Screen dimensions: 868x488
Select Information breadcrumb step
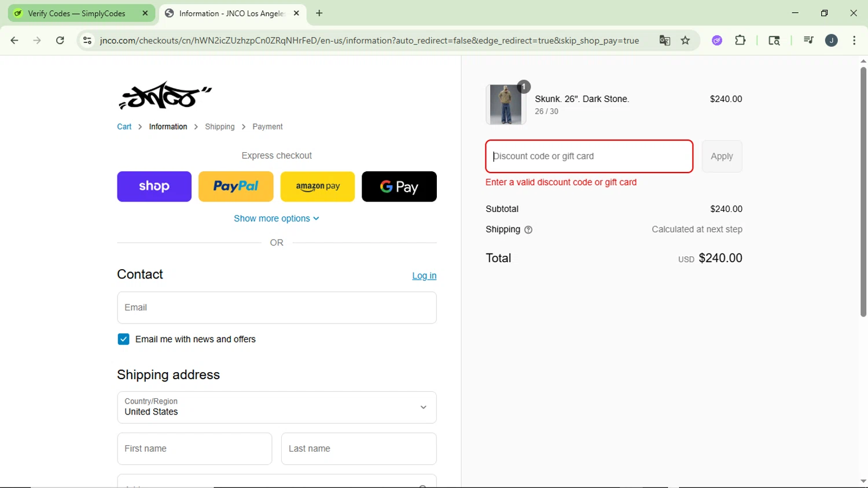click(x=168, y=127)
